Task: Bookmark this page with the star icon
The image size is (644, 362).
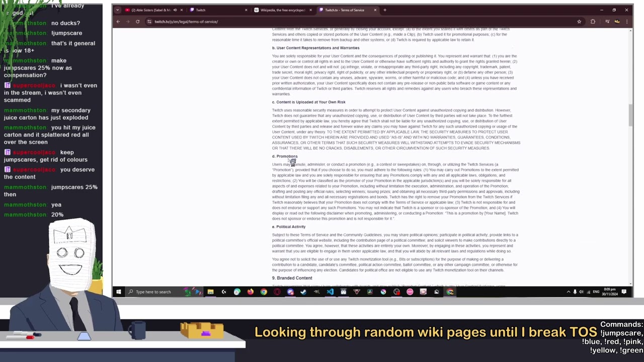Action: pos(579,22)
